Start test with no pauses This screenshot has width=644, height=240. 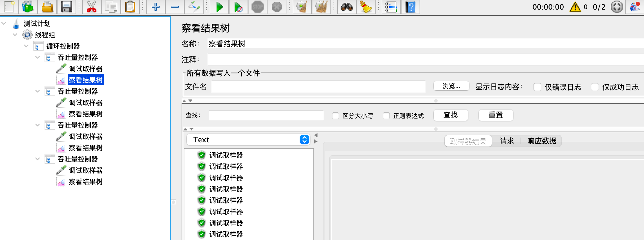tap(238, 6)
